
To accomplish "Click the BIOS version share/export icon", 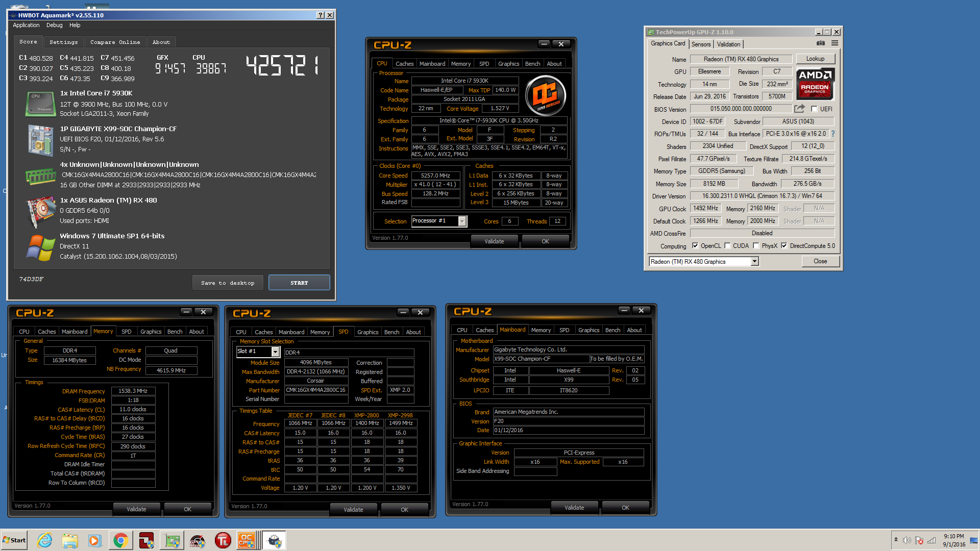I will pyautogui.click(x=800, y=109).
